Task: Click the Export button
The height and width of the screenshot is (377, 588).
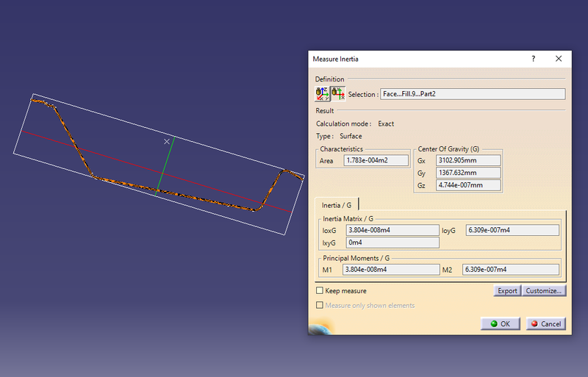Action: click(507, 291)
